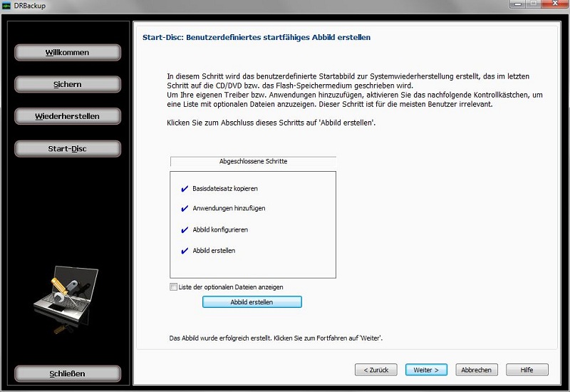Image resolution: width=570 pixels, height=392 pixels.
Task: Open the Wiederherstellen section
Action: 68,116
